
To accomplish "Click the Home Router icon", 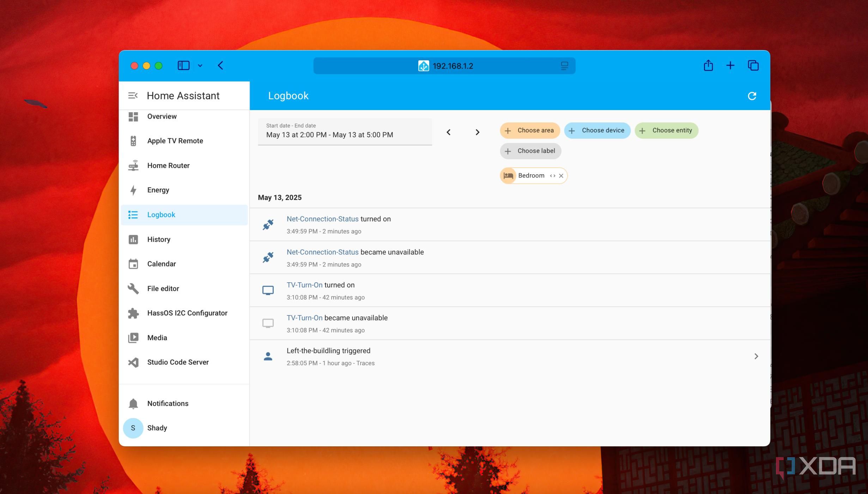I will point(133,165).
